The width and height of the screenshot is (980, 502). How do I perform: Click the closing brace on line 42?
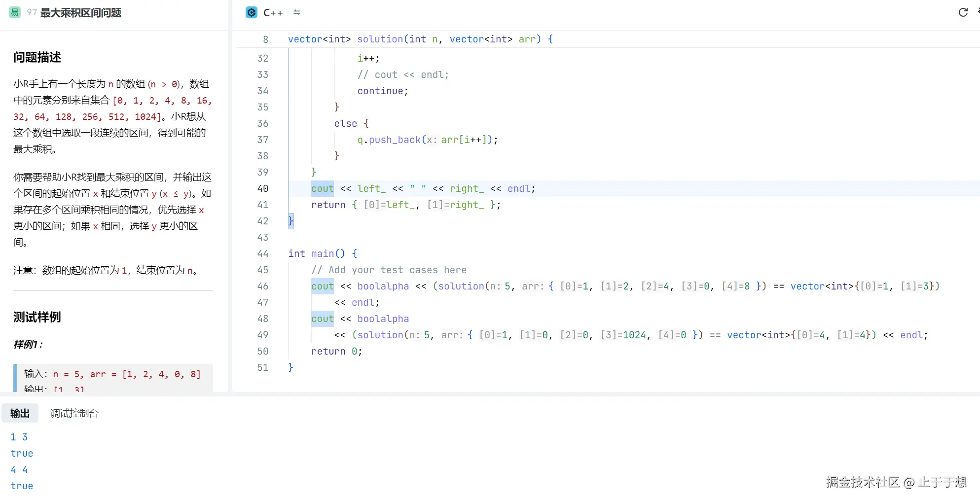(x=291, y=221)
